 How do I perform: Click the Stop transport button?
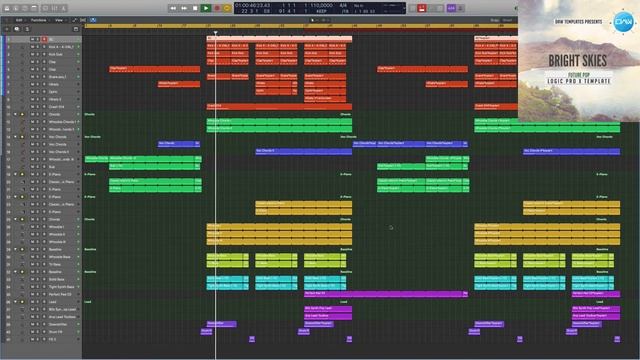click(195, 8)
